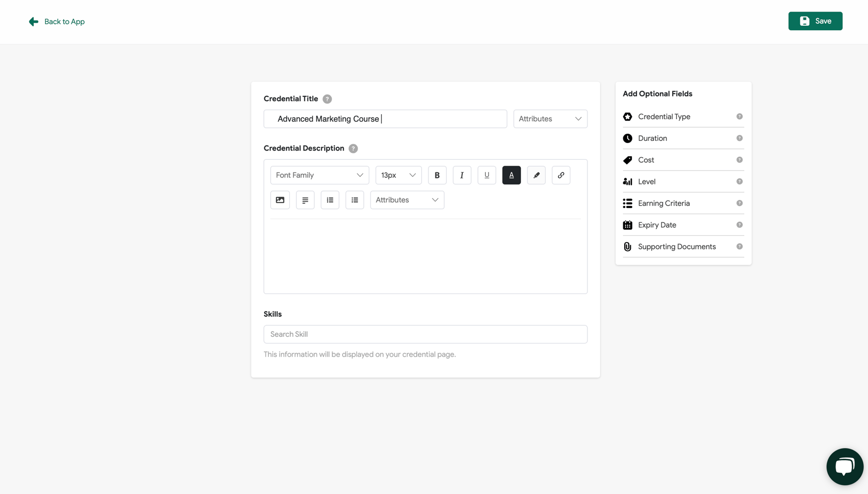Viewport: 868px width, 494px height.
Task: Apply a numbered list
Action: [330, 200]
